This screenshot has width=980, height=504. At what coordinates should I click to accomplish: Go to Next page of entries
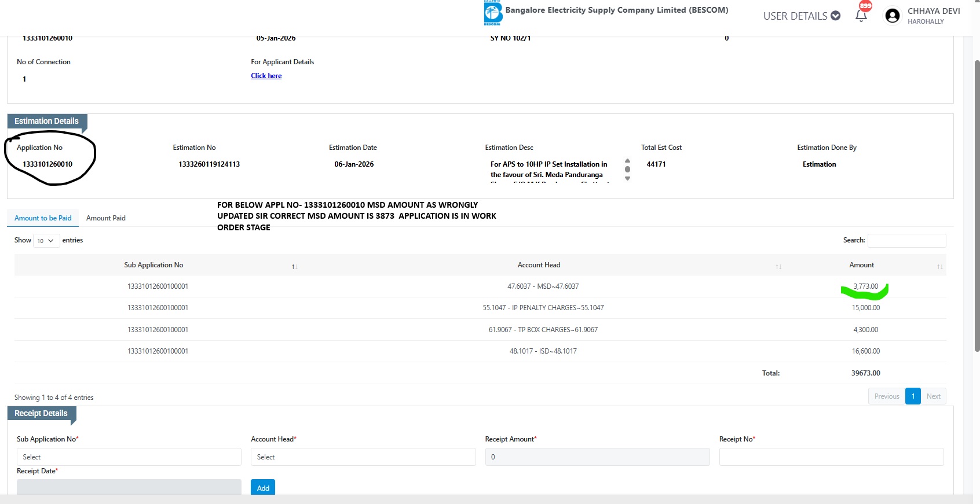click(933, 396)
